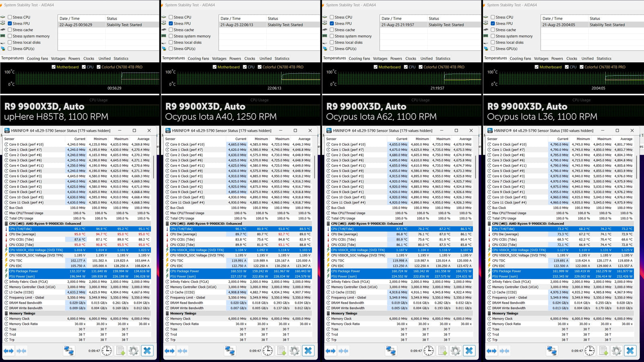Collapse Memory Timings section in Iota L36 window

[489, 313]
